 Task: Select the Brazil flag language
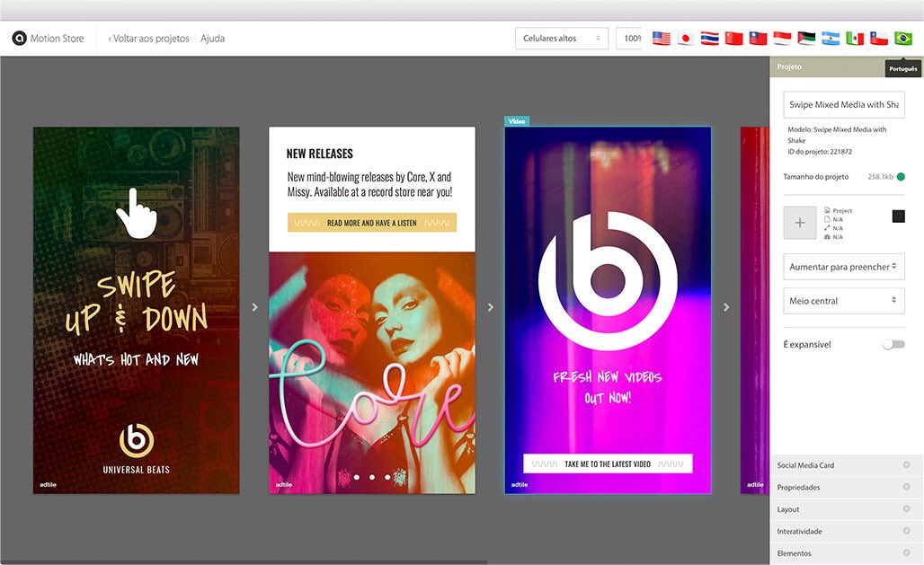tap(902, 39)
